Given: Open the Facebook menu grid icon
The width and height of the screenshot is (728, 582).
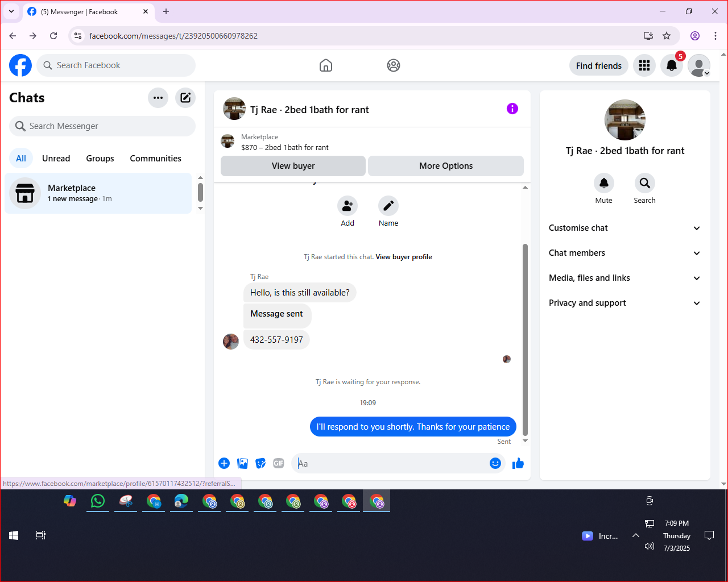Looking at the screenshot, I should pyautogui.click(x=644, y=65).
